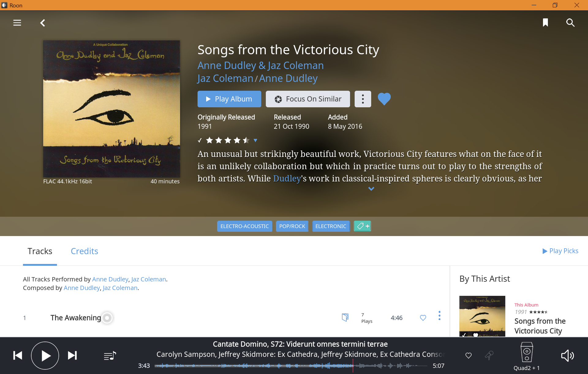Toggle favorite for now playing track
Viewport: 588px width, 374px height.
(469, 356)
